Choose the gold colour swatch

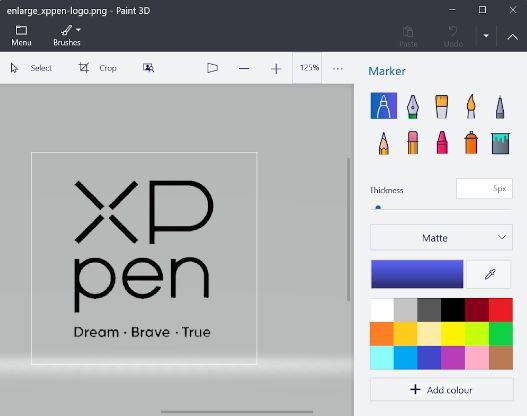click(x=405, y=334)
